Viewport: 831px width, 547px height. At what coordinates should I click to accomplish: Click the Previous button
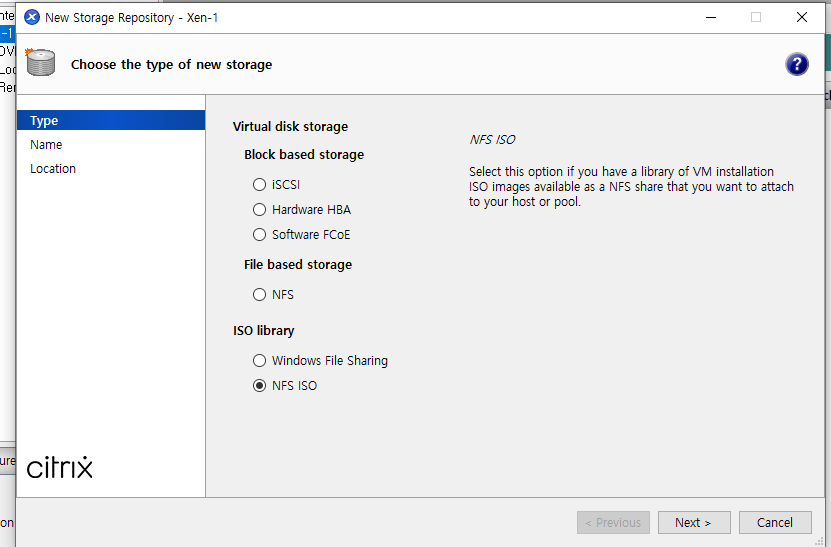pos(613,522)
